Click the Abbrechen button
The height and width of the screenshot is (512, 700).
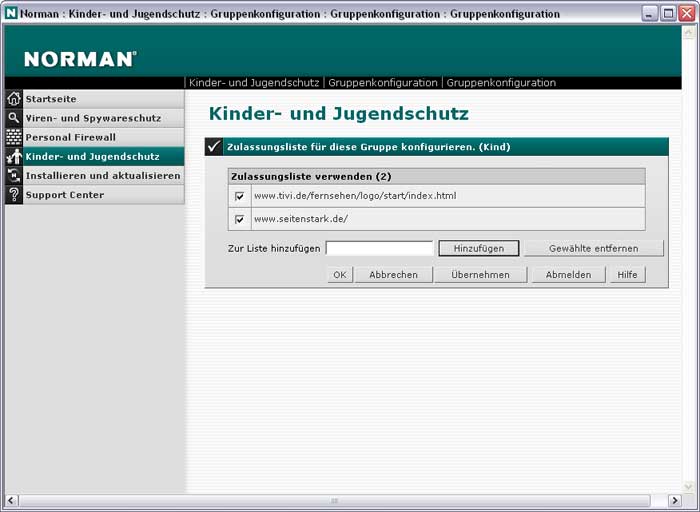[393, 275]
